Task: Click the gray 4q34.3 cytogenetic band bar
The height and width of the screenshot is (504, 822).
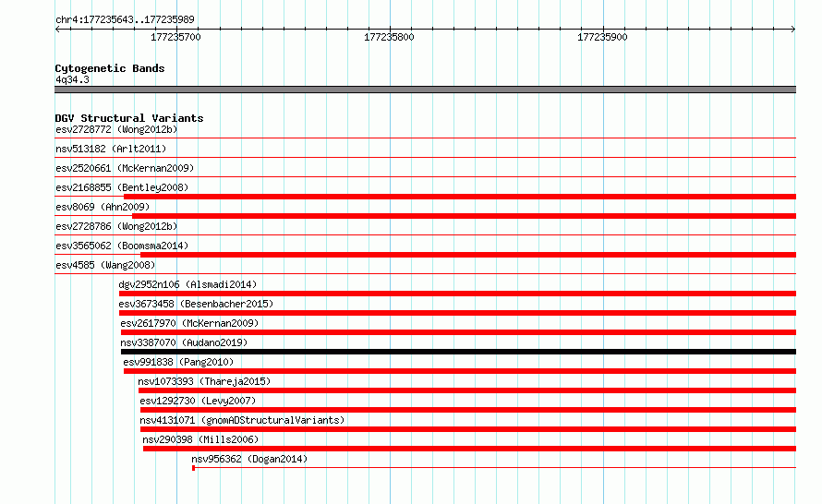Action: coord(425,90)
